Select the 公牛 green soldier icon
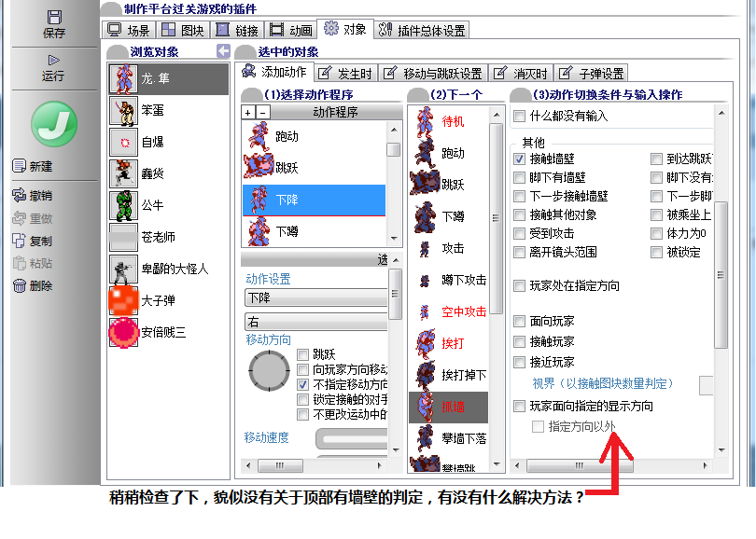This screenshot has width=756, height=539. tap(124, 206)
